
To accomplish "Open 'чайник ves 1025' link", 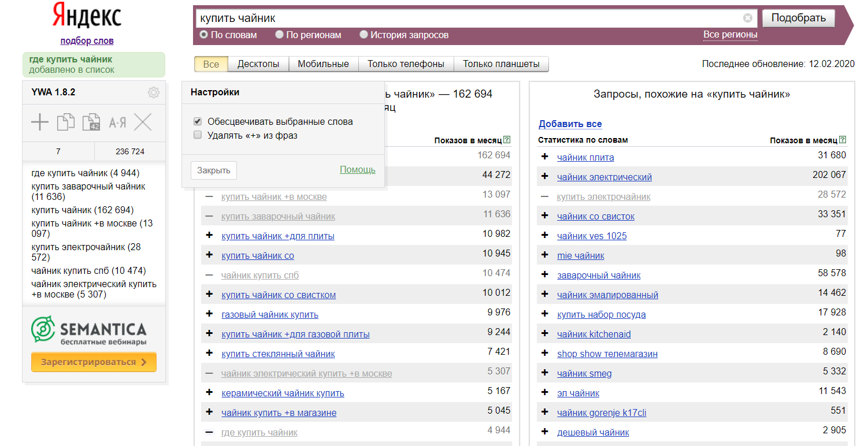I will 592,236.
